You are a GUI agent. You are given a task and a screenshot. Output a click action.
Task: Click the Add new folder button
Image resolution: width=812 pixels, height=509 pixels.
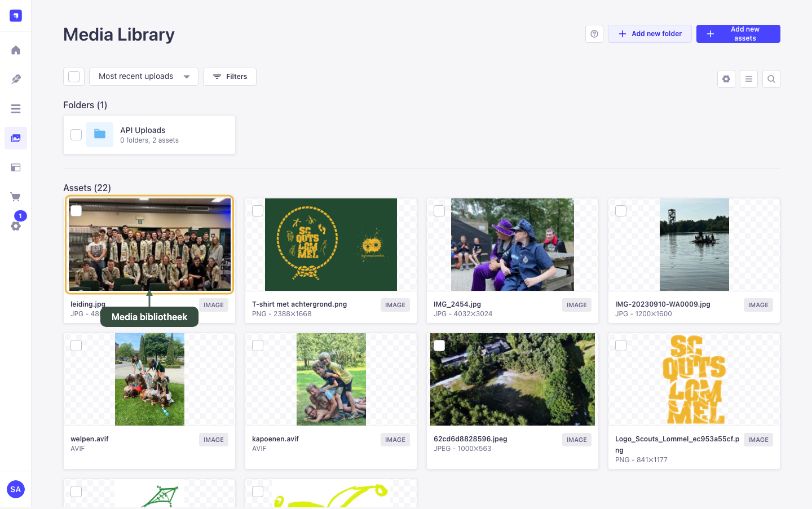point(650,34)
